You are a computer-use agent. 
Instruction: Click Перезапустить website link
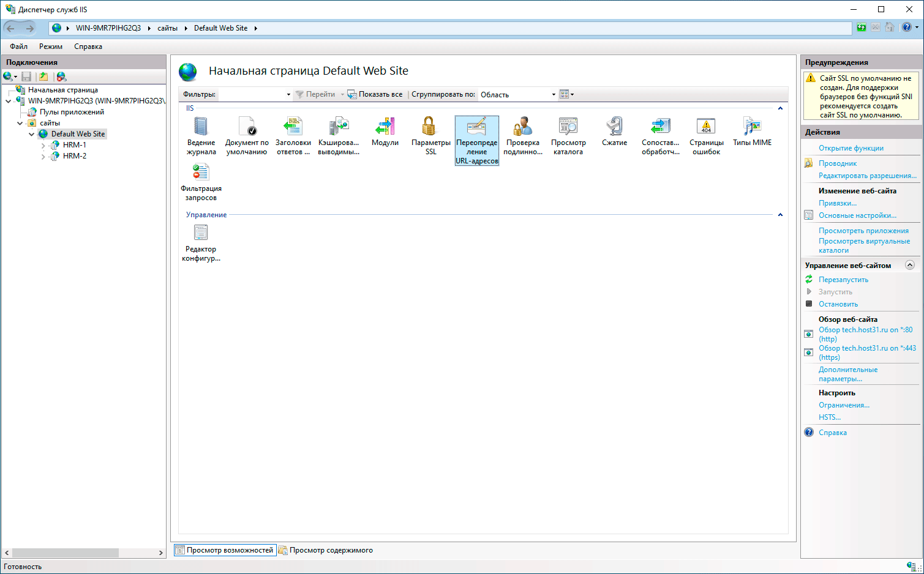pyautogui.click(x=843, y=280)
